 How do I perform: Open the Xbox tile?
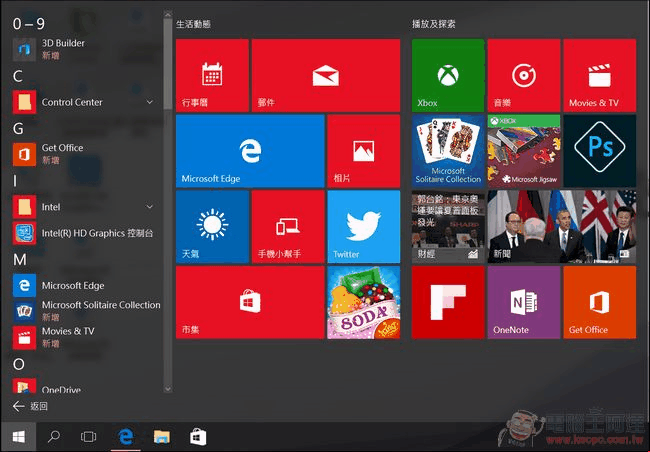pos(448,75)
